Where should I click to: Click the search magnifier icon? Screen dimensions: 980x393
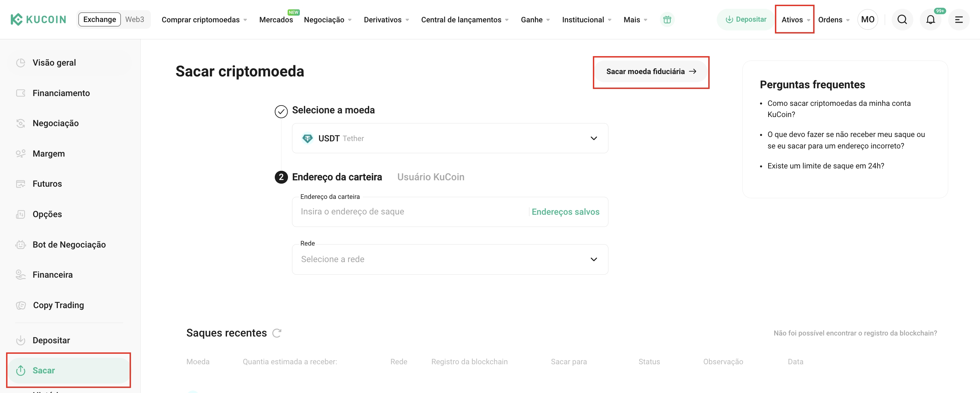(902, 19)
